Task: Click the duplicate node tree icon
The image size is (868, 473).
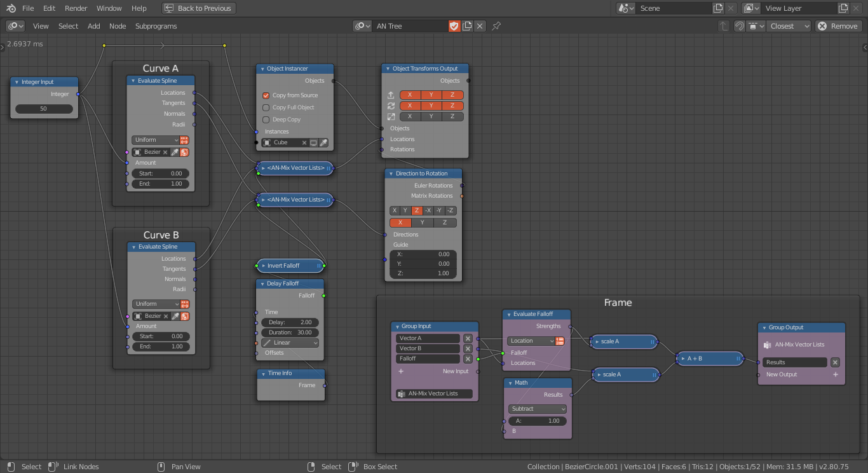Action: click(467, 26)
